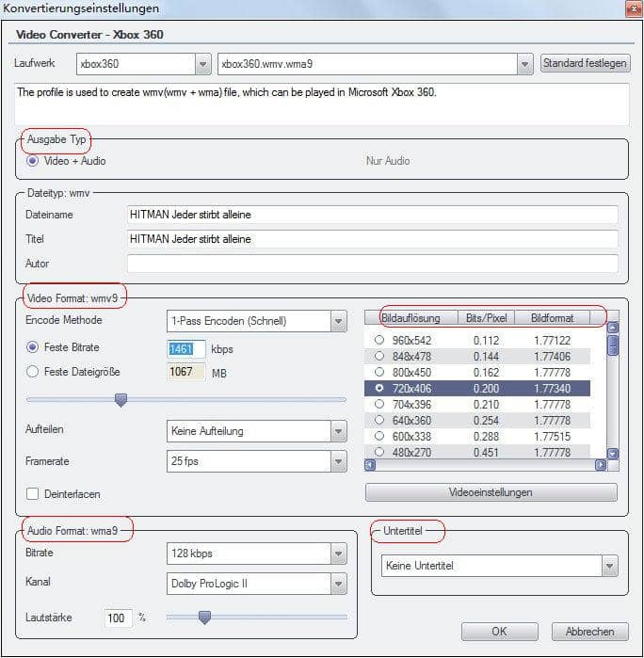Click the Bits/Pixel column header

pos(486,318)
